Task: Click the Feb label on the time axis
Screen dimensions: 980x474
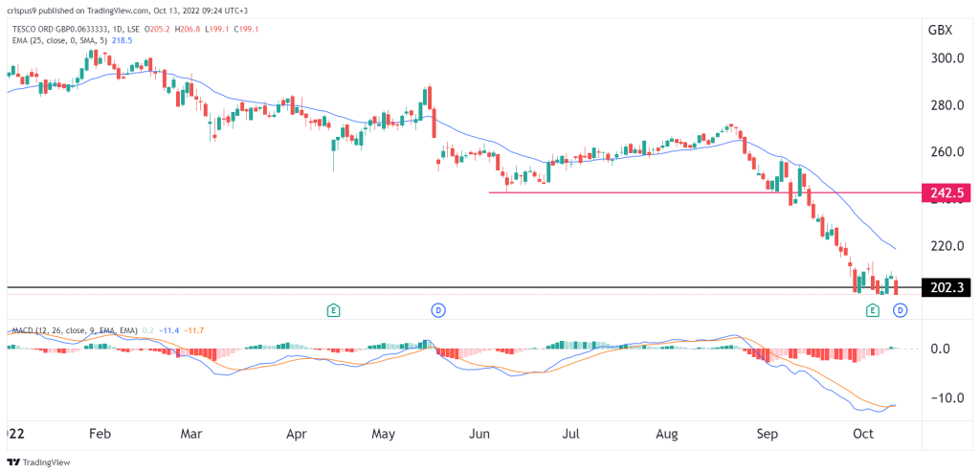Action: (x=99, y=434)
